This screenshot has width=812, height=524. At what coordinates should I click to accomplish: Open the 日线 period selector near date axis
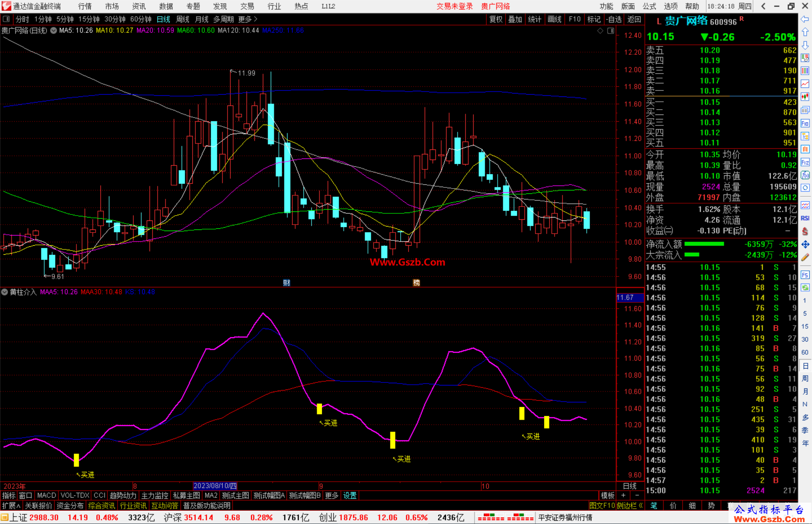coord(630,486)
